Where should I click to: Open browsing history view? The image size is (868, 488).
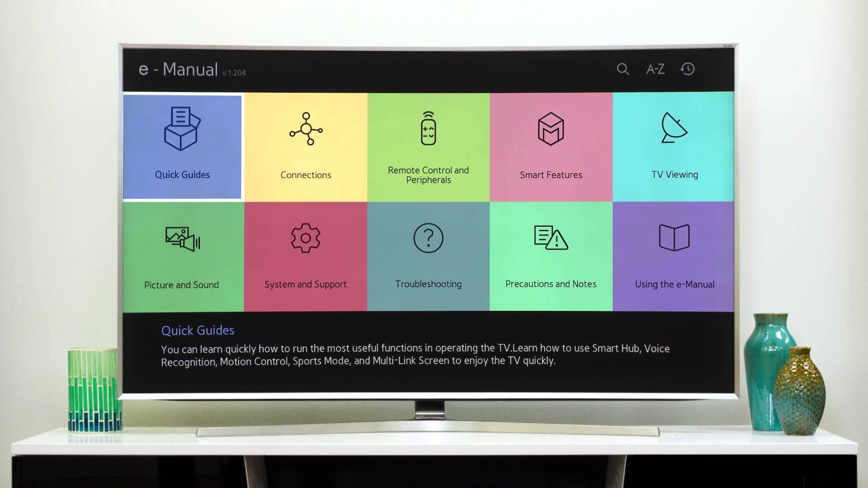687,69
